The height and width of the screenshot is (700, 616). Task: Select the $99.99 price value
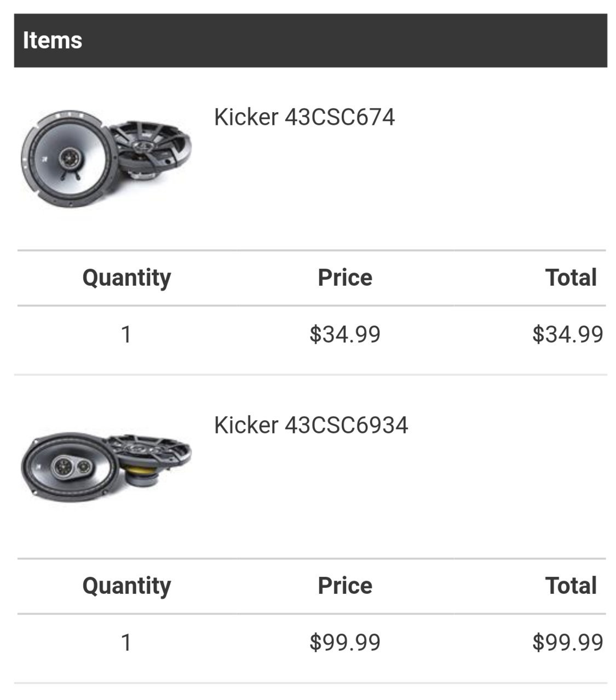pyautogui.click(x=345, y=642)
